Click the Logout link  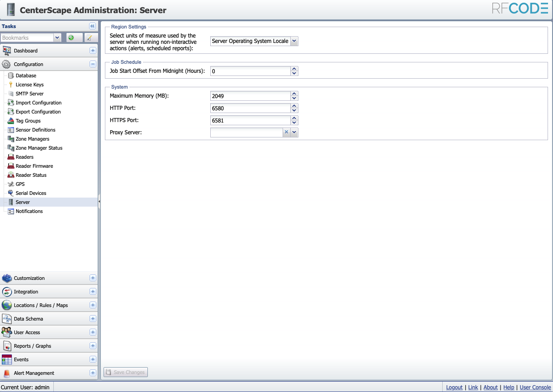click(454, 387)
